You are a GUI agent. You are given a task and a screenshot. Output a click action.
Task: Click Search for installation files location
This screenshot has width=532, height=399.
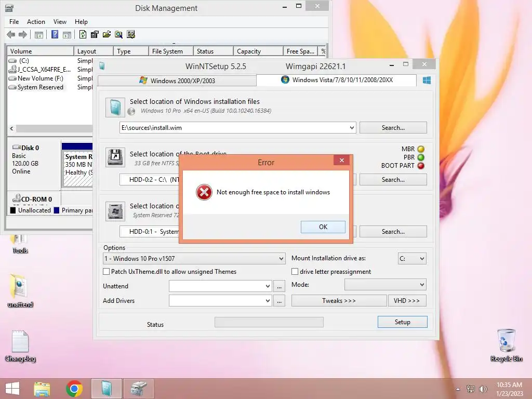(x=393, y=128)
